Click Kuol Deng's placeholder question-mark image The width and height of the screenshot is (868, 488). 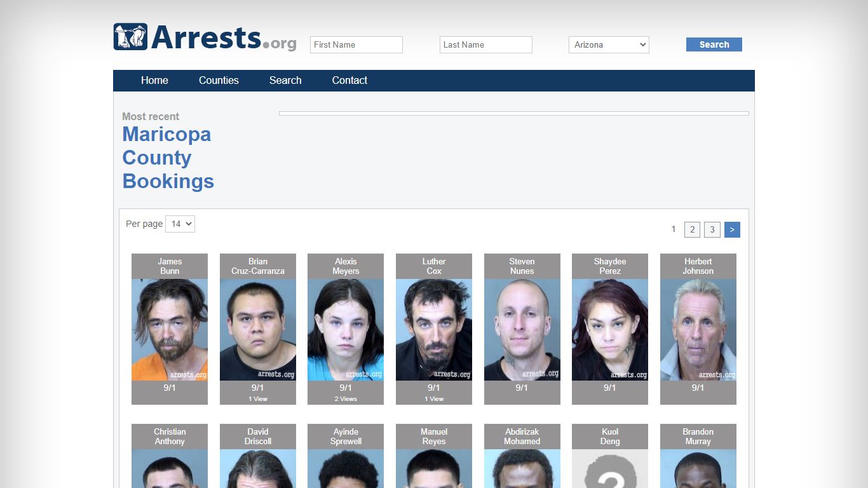(610, 469)
